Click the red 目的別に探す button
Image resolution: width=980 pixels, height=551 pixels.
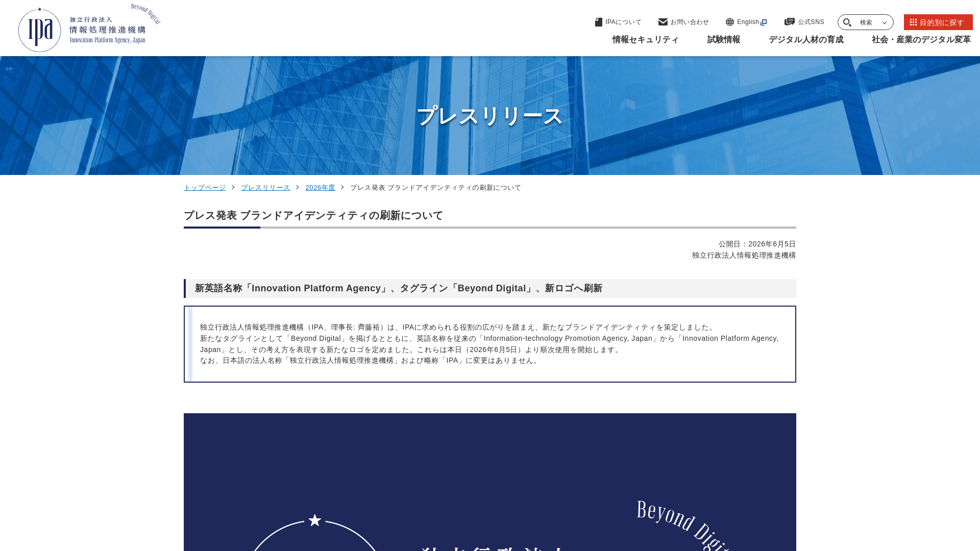tap(938, 22)
